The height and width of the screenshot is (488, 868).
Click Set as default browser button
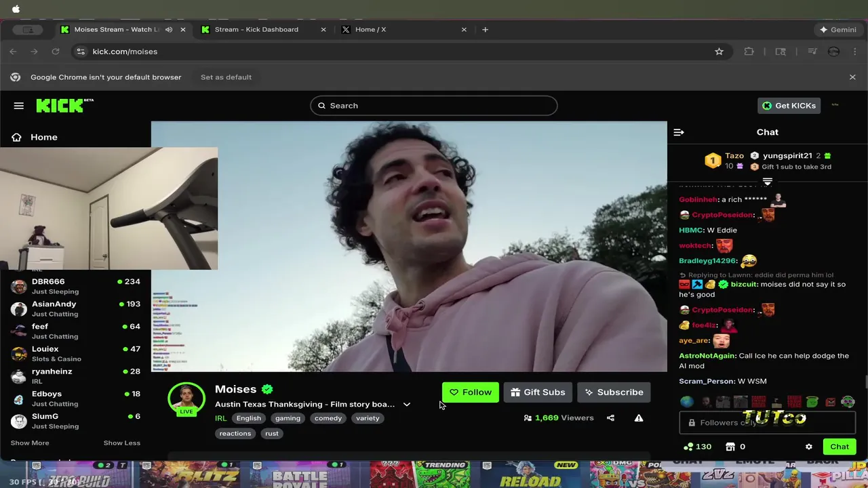(x=226, y=77)
